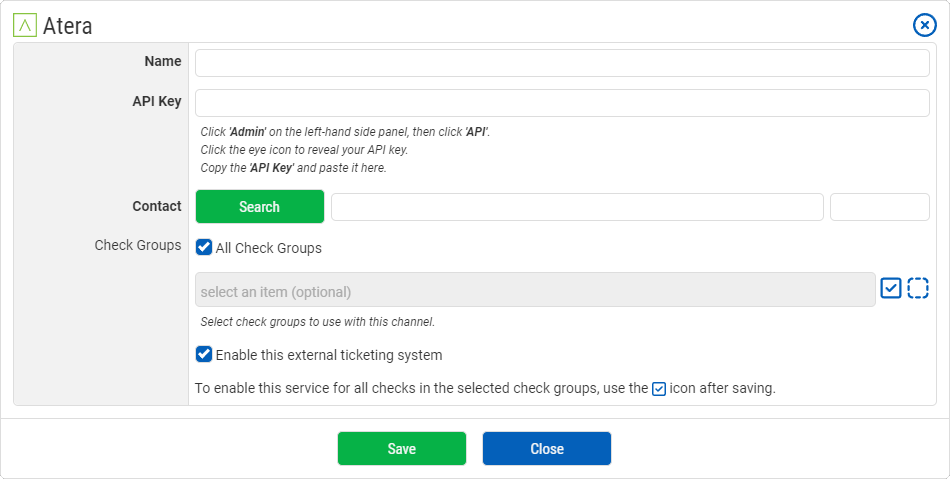Click the 'Contact' field label
This screenshot has height=479, width=950.
(157, 206)
